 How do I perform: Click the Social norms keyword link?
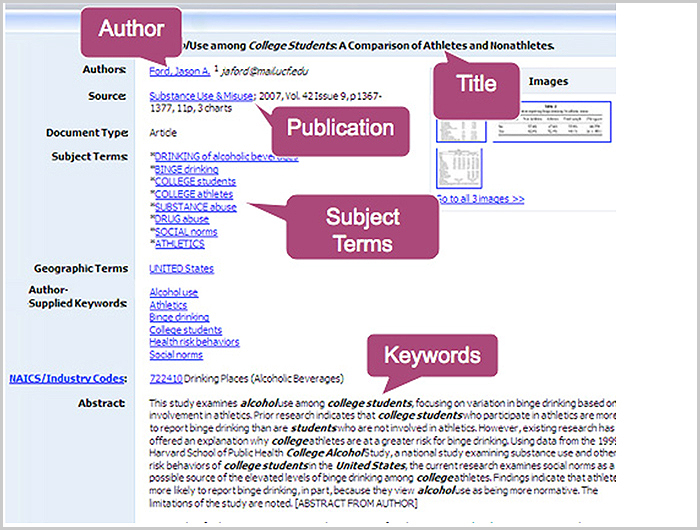coord(176,355)
